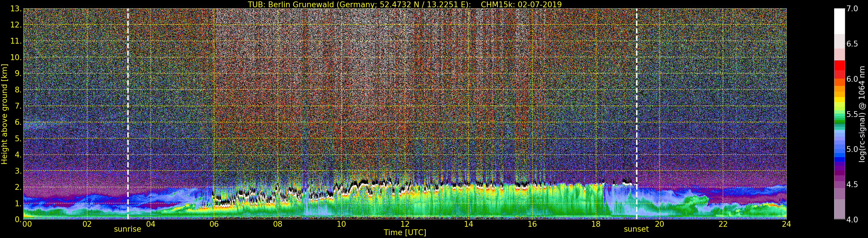Click the colorbar tick label '5.5'
Image resolution: width=868 pixels, height=238 pixels.
[852, 114]
